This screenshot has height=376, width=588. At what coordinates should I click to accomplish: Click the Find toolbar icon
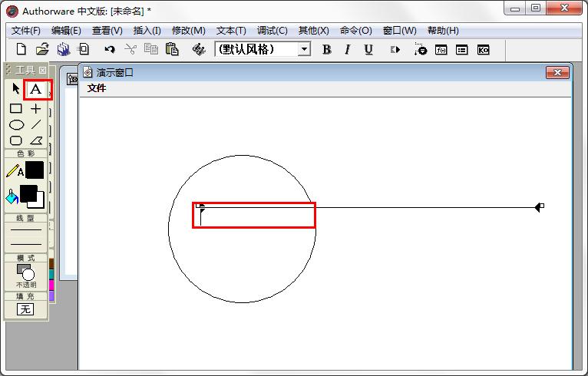click(198, 49)
